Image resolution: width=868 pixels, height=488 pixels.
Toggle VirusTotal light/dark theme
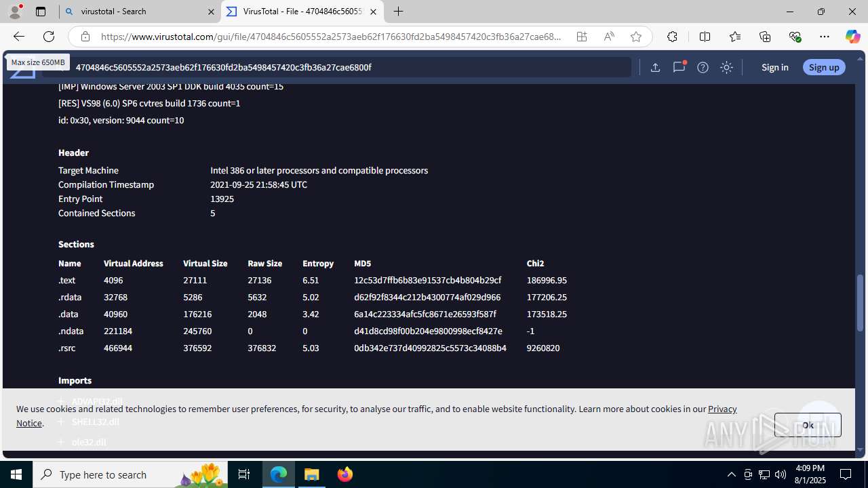(x=726, y=67)
